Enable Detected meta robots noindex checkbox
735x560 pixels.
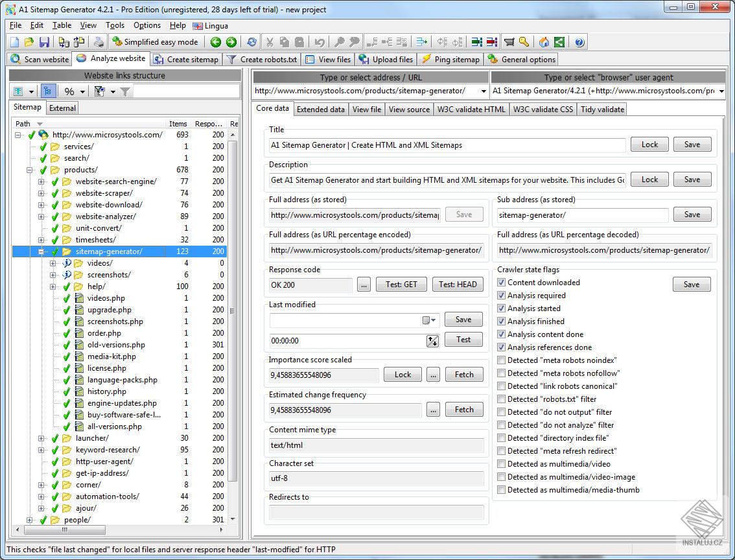pos(501,360)
